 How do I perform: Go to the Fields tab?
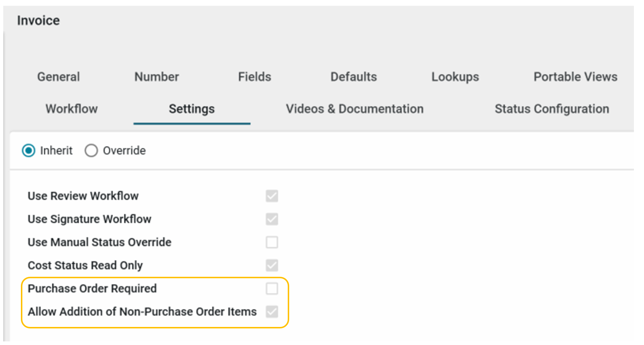coord(255,77)
